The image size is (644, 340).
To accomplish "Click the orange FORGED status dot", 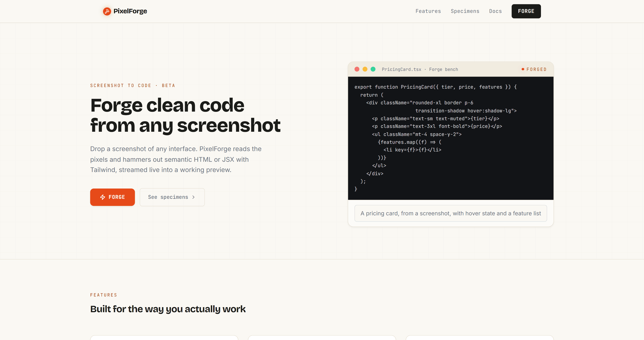I will (x=523, y=69).
